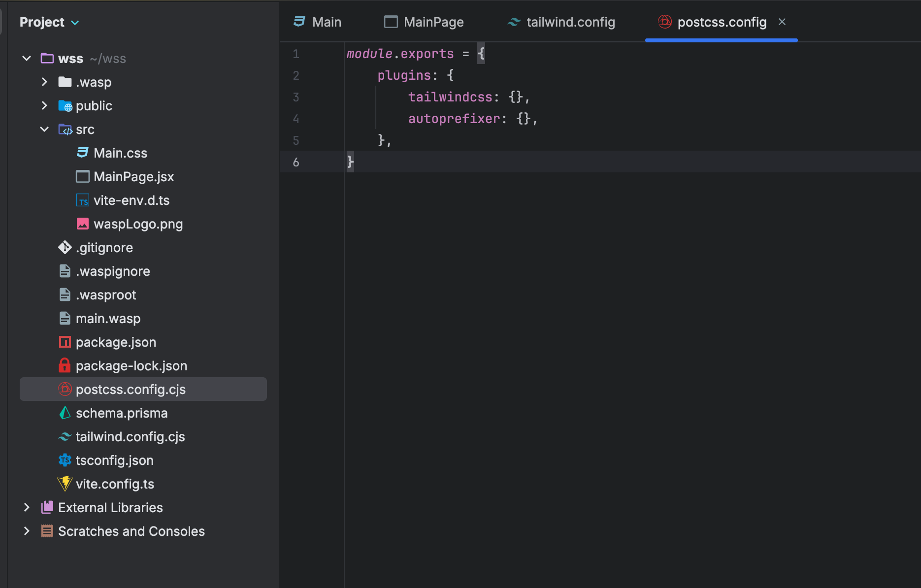Click the file icon beside .wasproot

pyautogui.click(x=65, y=294)
